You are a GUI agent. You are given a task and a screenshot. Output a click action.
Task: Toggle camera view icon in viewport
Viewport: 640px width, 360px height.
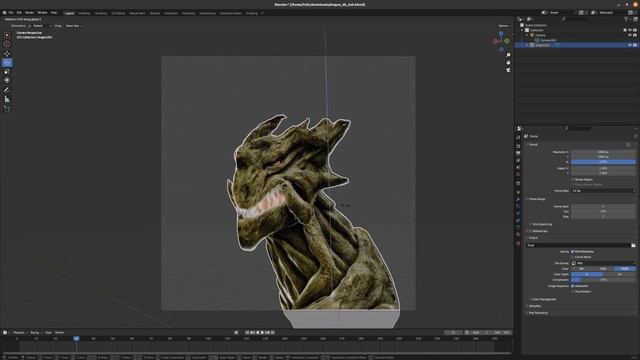(508, 70)
